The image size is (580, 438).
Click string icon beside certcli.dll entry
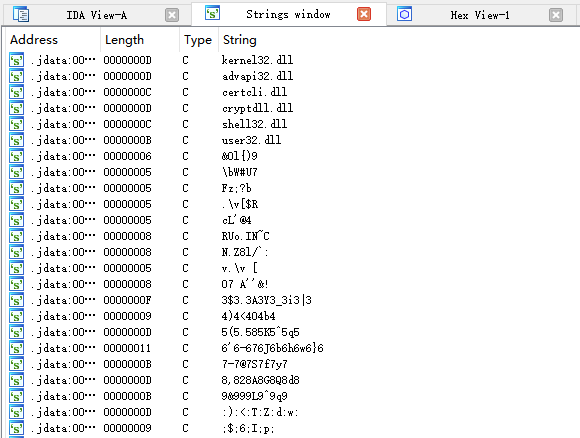point(17,92)
